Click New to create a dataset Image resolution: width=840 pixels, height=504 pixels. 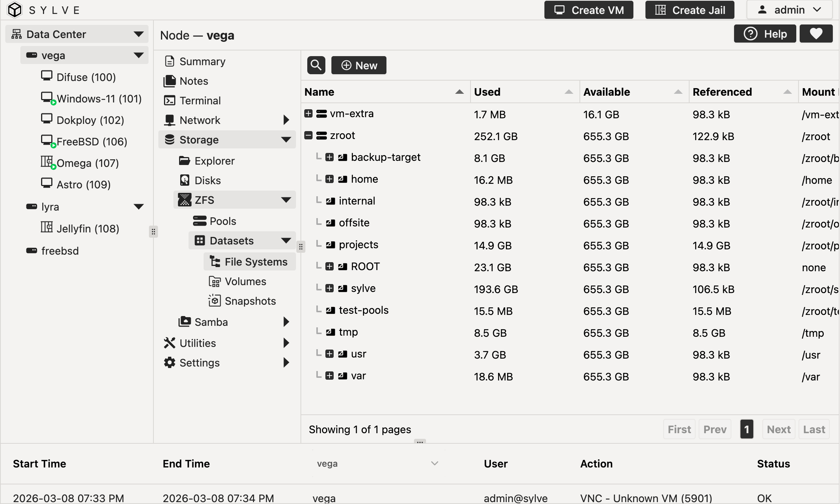[359, 65]
